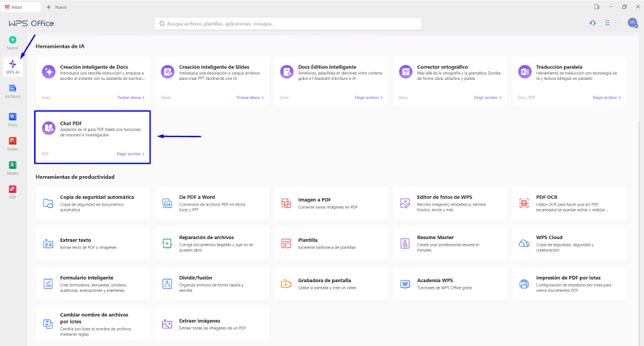
Task: Open Archivos in the sidebar
Action: pos(13,92)
